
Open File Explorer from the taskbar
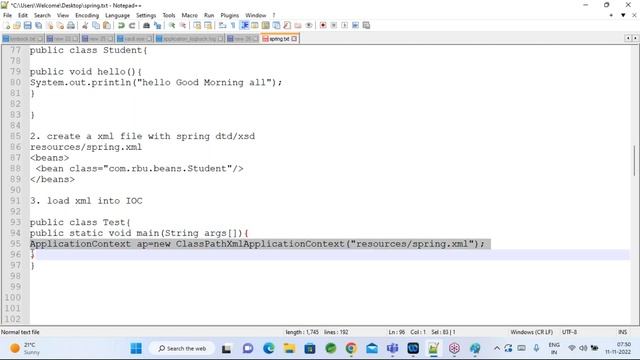click(289, 348)
